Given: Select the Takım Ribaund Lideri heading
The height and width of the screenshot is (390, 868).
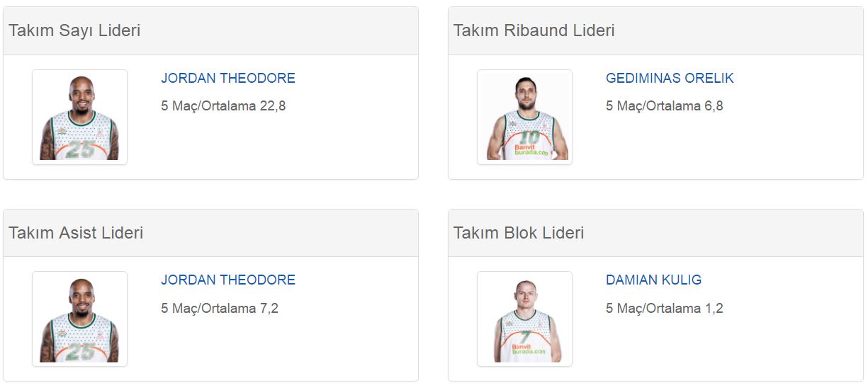Looking at the screenshot, I should [534, 31].
